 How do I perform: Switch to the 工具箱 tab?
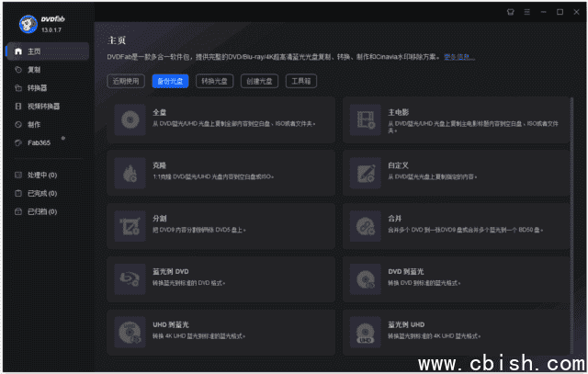[x=301, y=81]
